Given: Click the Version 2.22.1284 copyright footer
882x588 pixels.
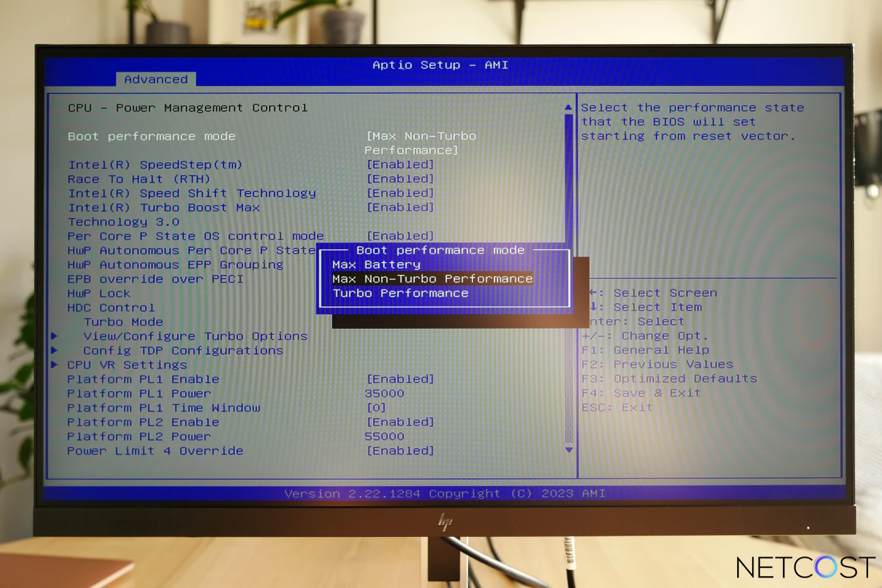Looking at the screenshot, I should coord(445,494).
